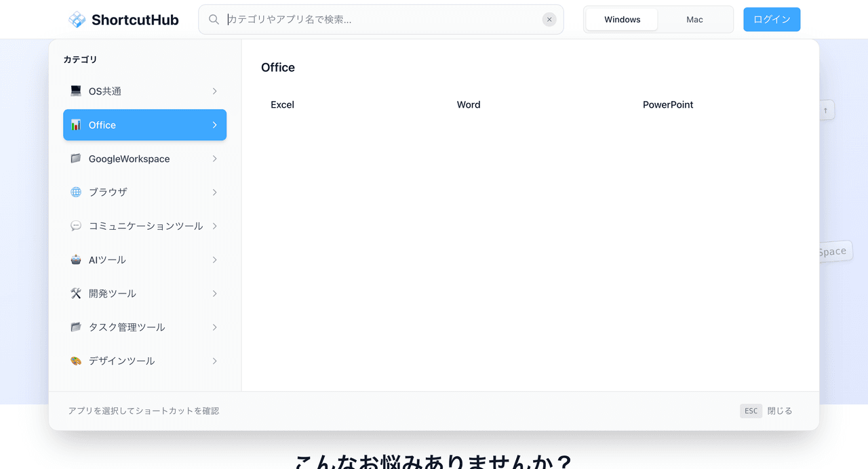Screen dimensions: 868x469
Task: Expand 開発ツール category chevron
Action: point(214,293)
